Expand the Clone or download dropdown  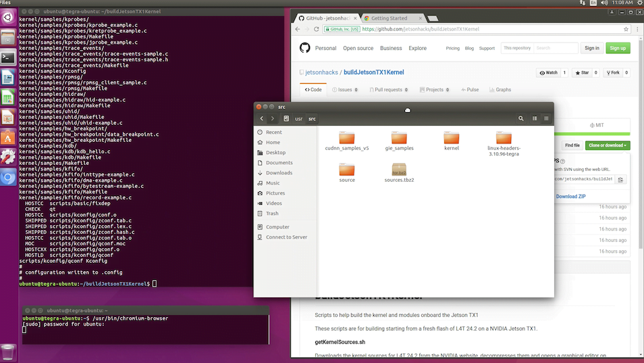pyautogui.click(x=607, y=145)
